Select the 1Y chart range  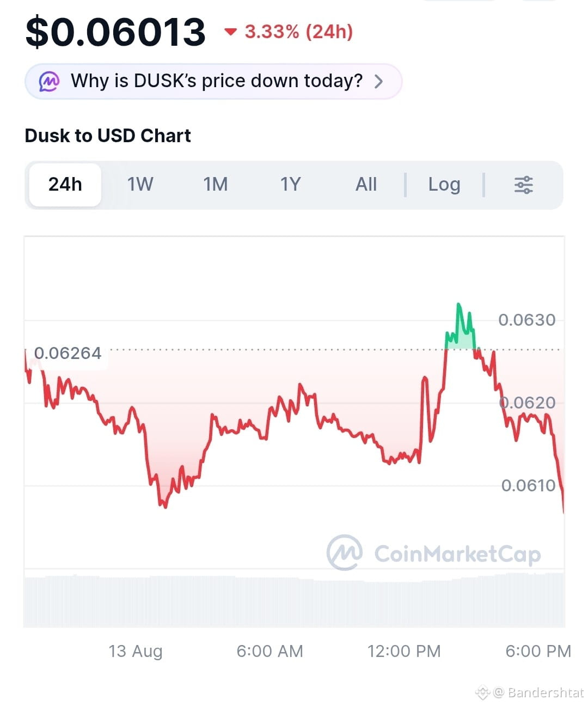tap(290, 185)
